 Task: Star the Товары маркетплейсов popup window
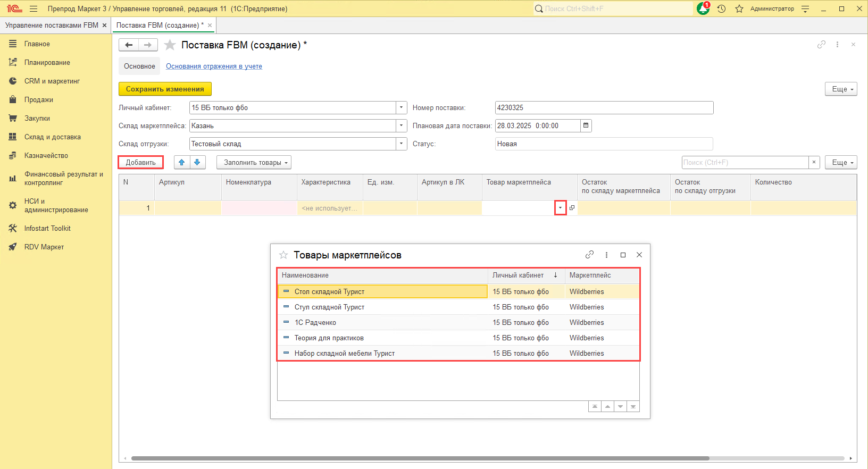point(283,255)
